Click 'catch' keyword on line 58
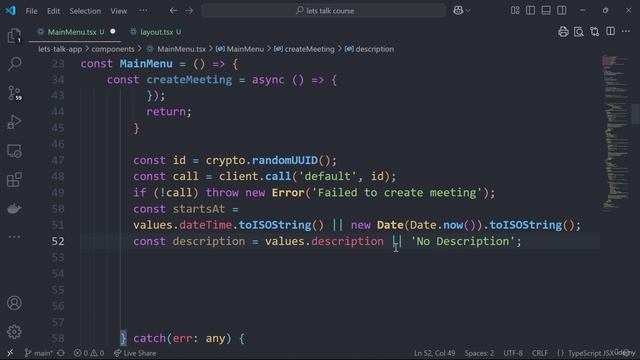The width and height of the screenshot is (640, 360). 149,338
